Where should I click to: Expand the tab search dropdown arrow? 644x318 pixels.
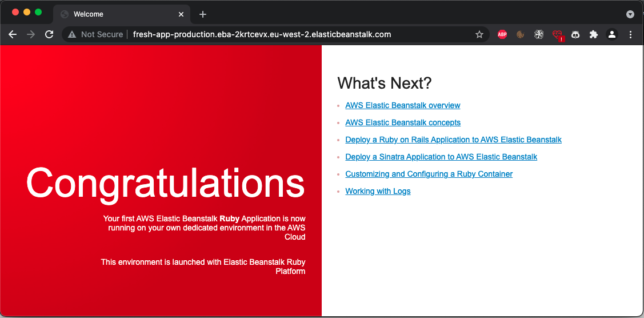[630, 14]
